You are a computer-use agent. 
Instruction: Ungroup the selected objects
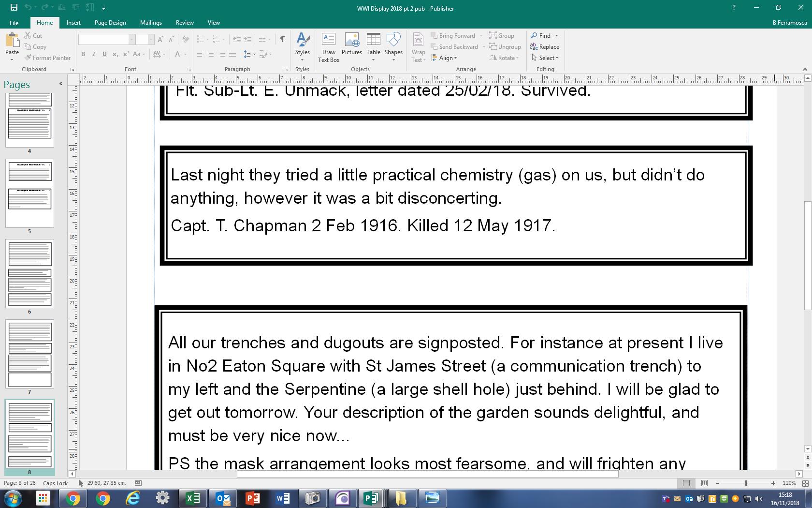(x=505, y=46)
